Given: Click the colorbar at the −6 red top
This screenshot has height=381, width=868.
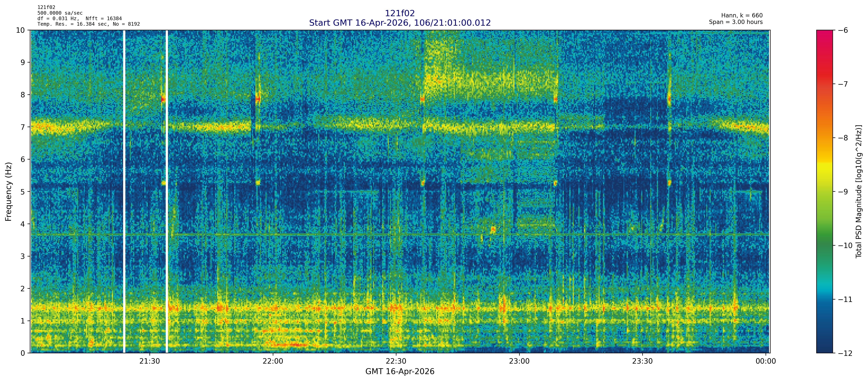Looking at the screenshot, I should [x=824, y=32].
